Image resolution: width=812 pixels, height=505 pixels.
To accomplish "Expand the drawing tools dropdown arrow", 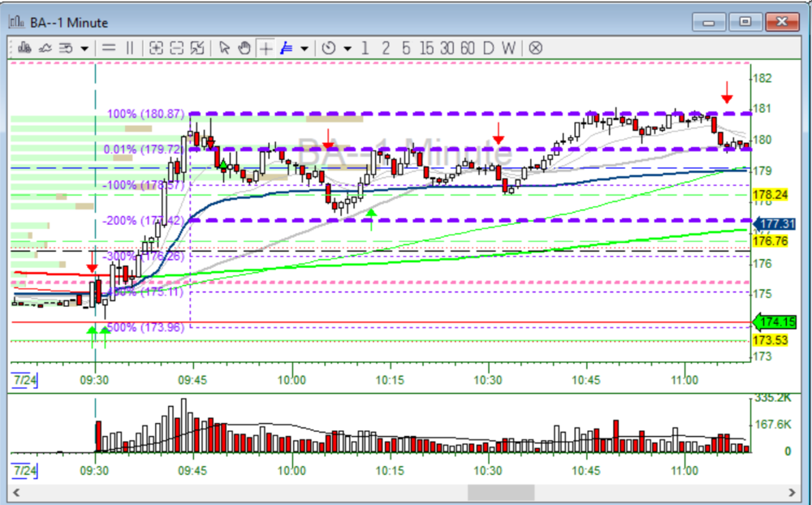I will tap(304, 48).
